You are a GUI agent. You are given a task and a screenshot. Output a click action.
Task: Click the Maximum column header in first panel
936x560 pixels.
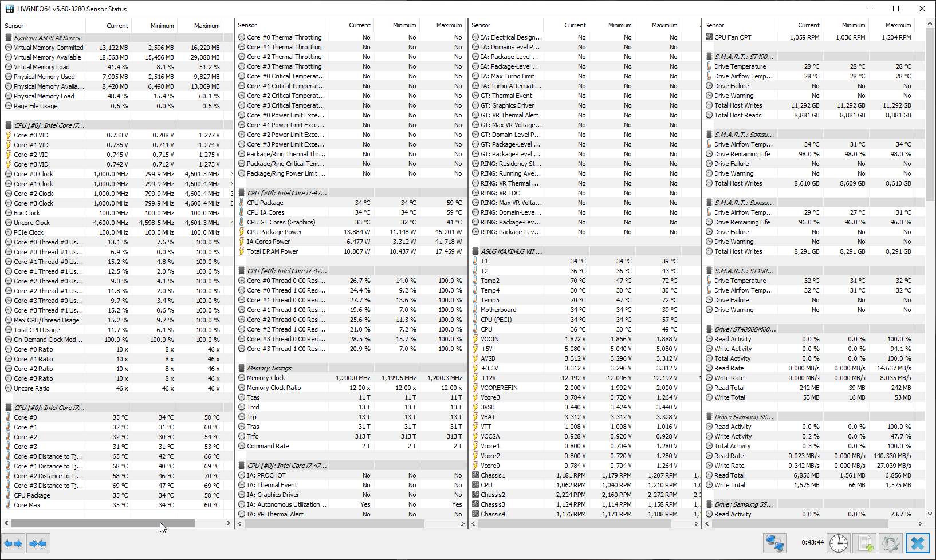206,26
